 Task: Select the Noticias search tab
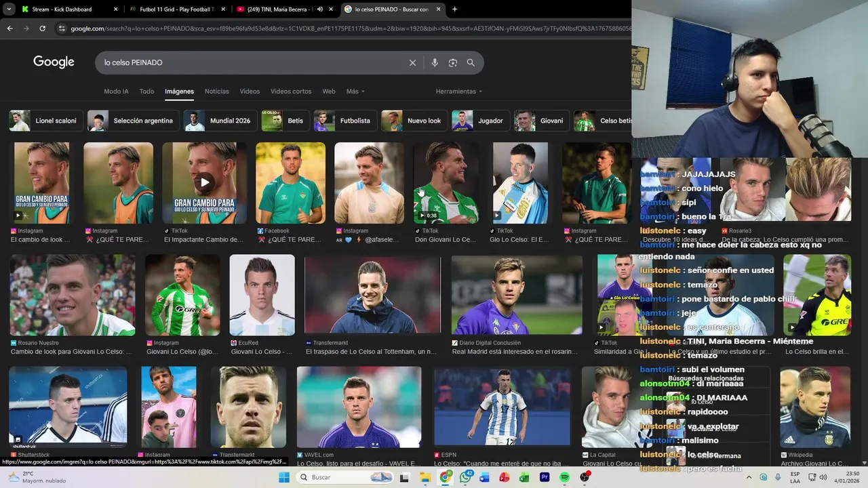pos(217,91)
